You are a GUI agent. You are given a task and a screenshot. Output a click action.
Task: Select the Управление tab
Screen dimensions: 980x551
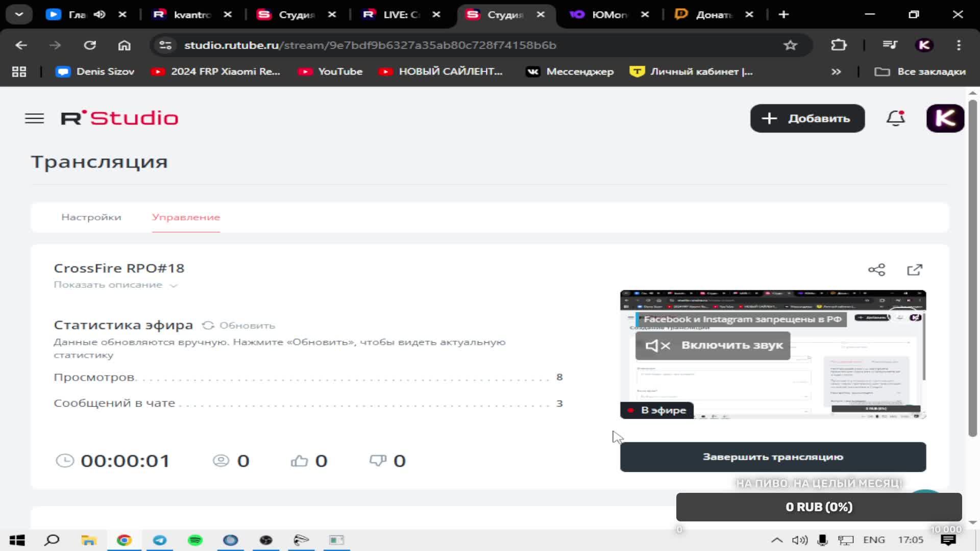(186, 217)
